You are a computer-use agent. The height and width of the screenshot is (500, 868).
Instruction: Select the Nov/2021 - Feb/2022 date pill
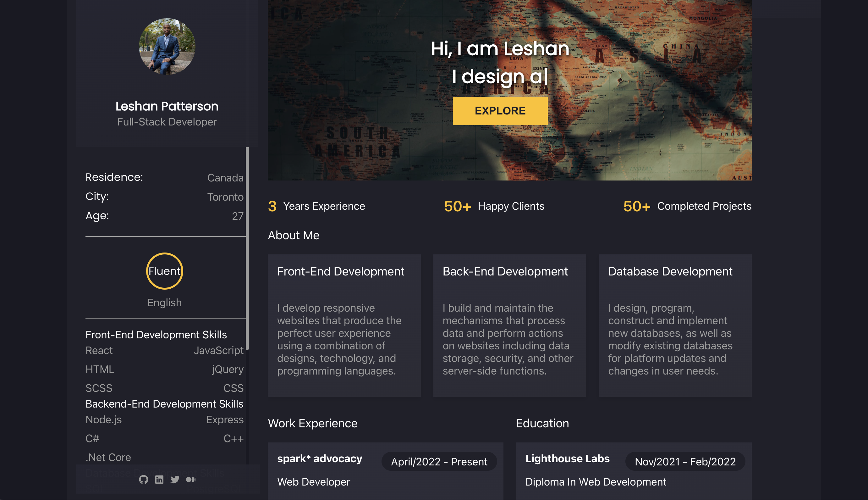click(x=685, y=462)
